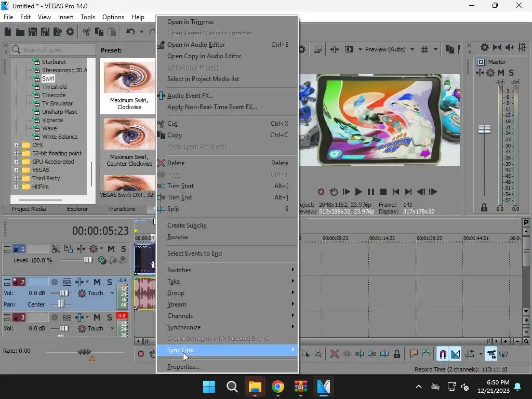Arm audio track 2 for record

[x=55, y=282]
